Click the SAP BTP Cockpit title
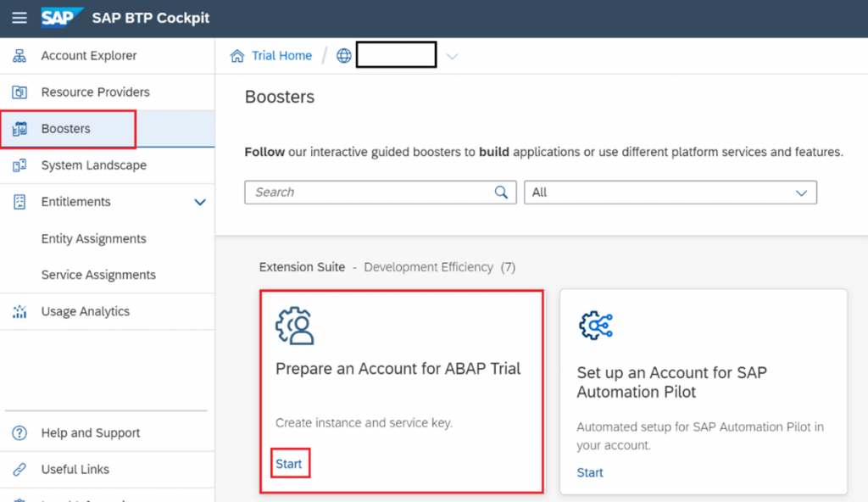The width and height of the screenshot is (868, 502). point(151,18)
